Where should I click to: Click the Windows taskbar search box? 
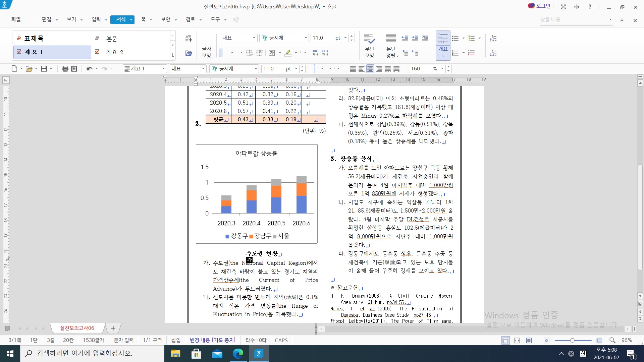[92, 354]
